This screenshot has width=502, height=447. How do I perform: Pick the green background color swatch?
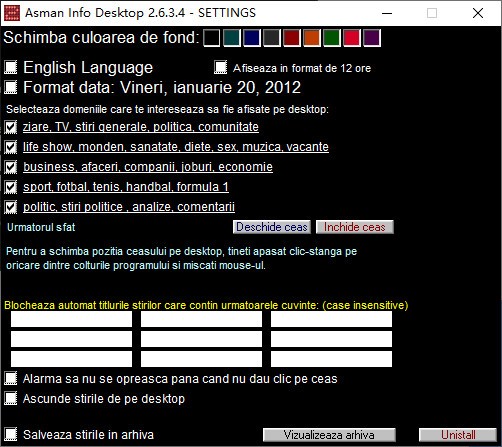tap(331, 38)
